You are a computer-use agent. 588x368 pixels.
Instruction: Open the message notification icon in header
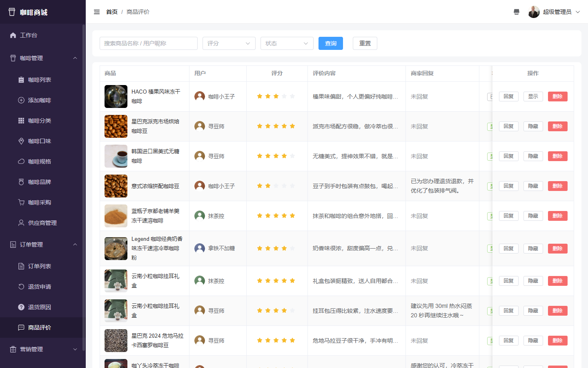tap(517, 12)
